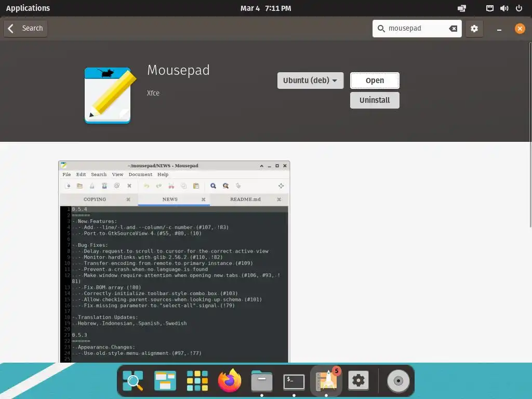
Task: Click Pop!_Shop rocket dock icon
Action: pos(326,381)
